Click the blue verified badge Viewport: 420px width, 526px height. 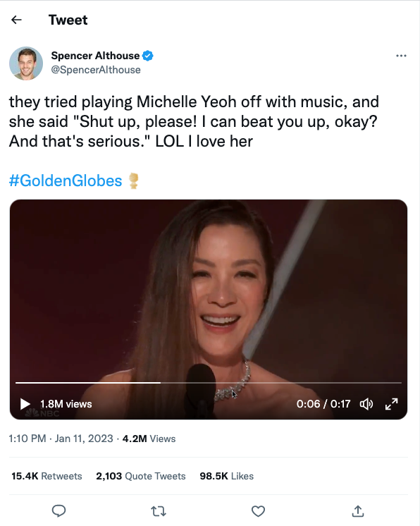pos(148,56)
